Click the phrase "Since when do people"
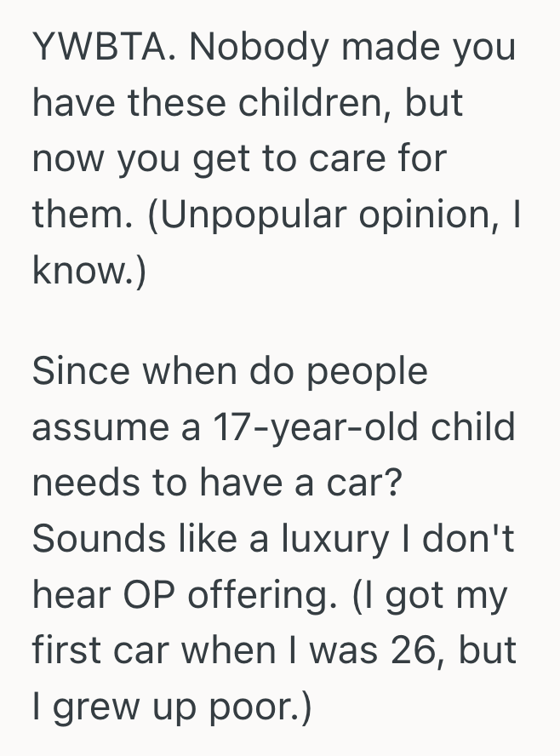560x756 pixels. 230,371
